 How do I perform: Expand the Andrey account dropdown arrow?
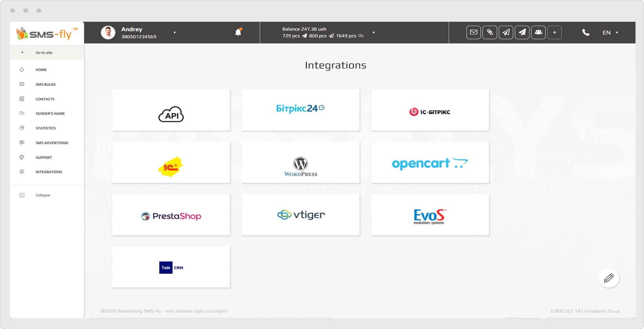coord(175,33)
